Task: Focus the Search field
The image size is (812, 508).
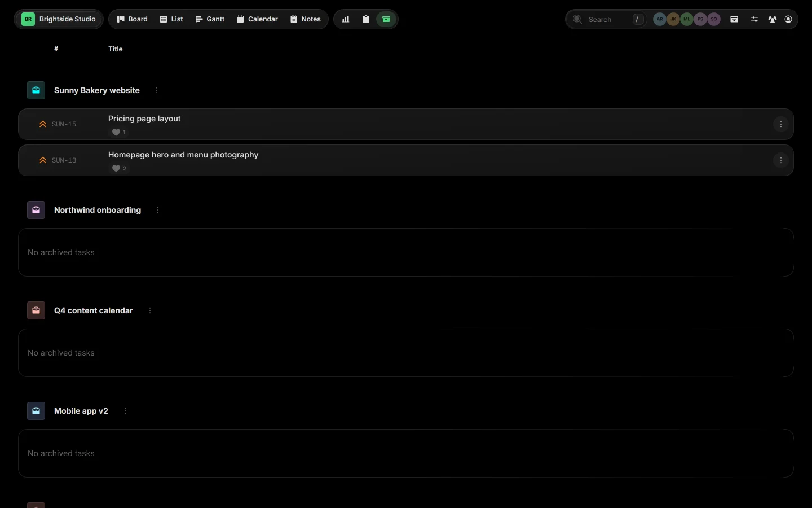Action: point(606,19)
